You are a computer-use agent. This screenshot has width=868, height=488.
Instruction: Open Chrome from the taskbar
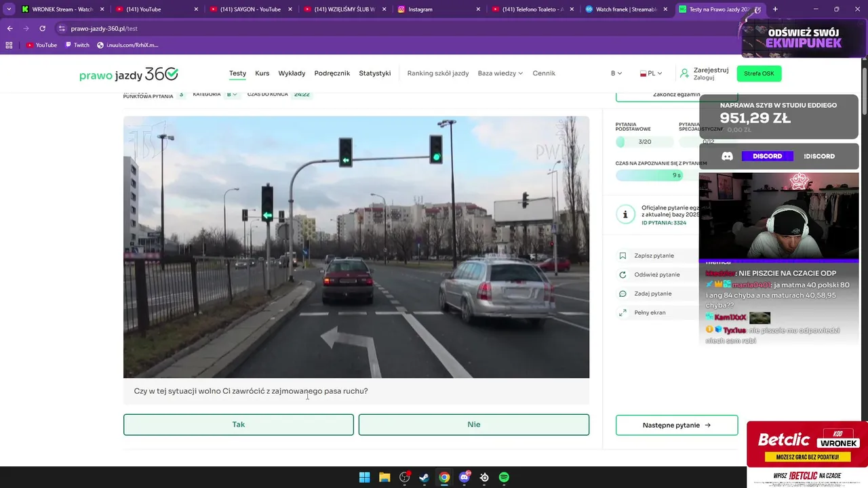coord(444,477)
